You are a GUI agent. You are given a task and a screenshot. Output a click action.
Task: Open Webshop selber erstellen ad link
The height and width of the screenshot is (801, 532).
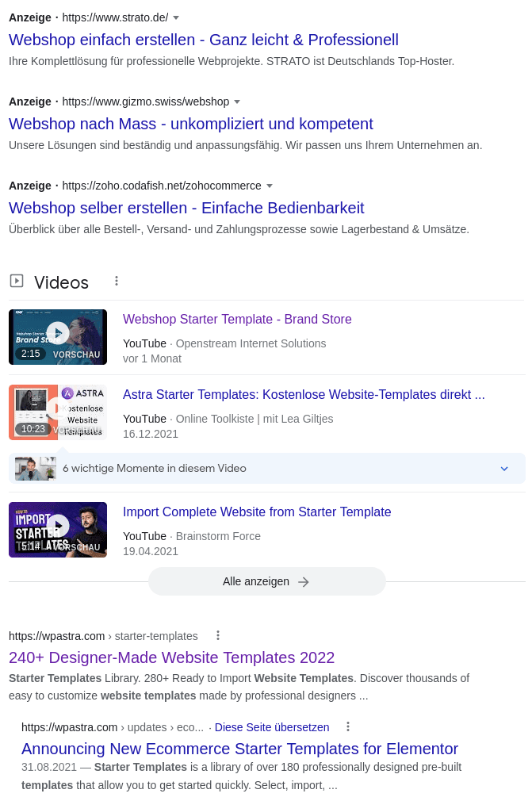186,208
